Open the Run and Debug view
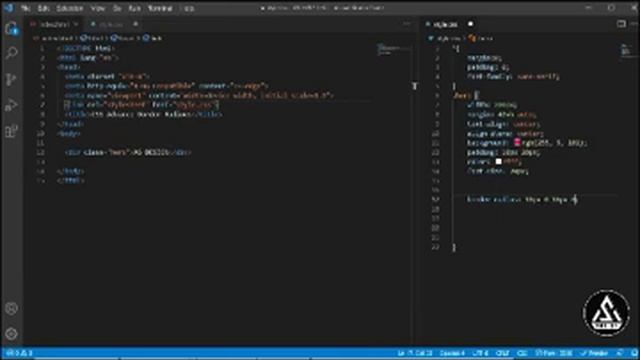 coord(11,105)
